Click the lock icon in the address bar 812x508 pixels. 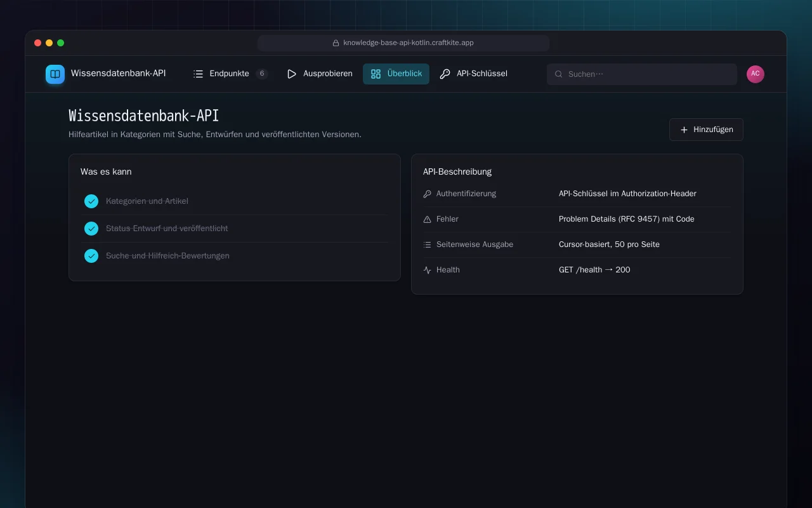coord(336,43)
